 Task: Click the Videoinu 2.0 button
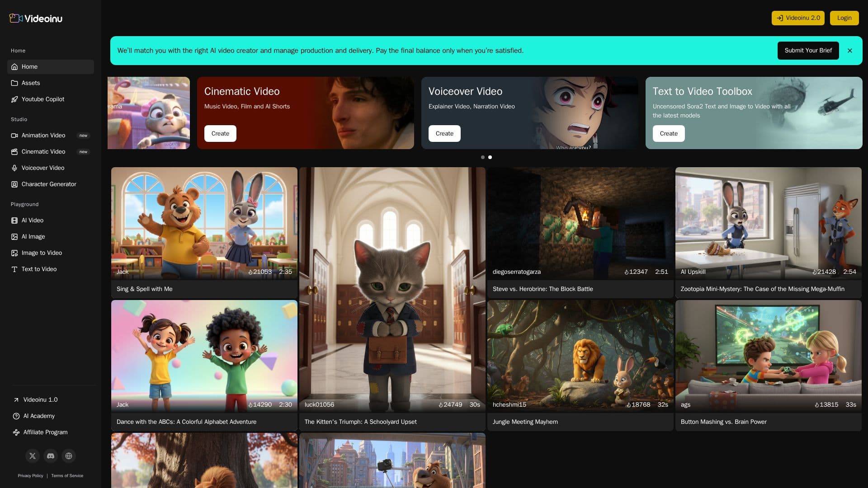pyautogui.click(x=798, y=18)
